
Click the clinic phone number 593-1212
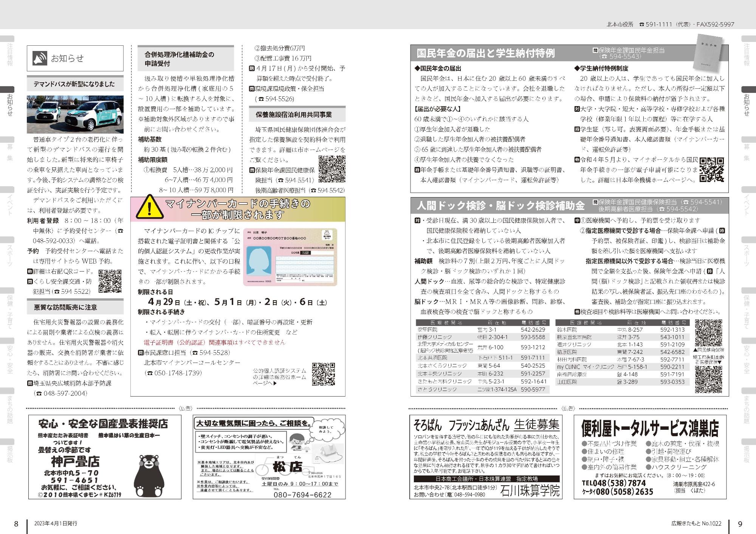[x=533, y=347]
